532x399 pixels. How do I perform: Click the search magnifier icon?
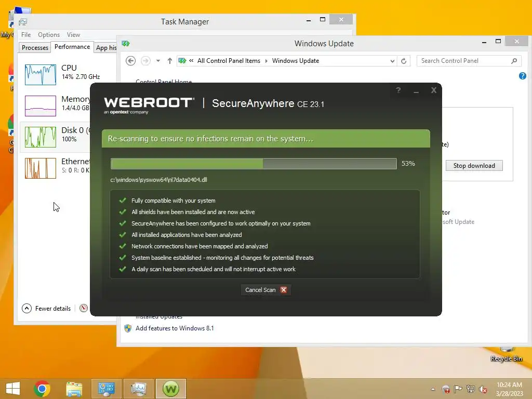click(x=514, y=61)
